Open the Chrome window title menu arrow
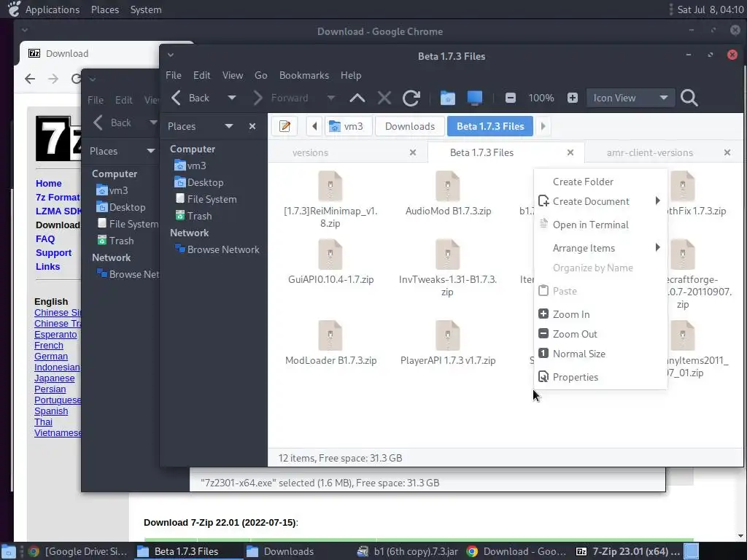 [x=24, y=31]
